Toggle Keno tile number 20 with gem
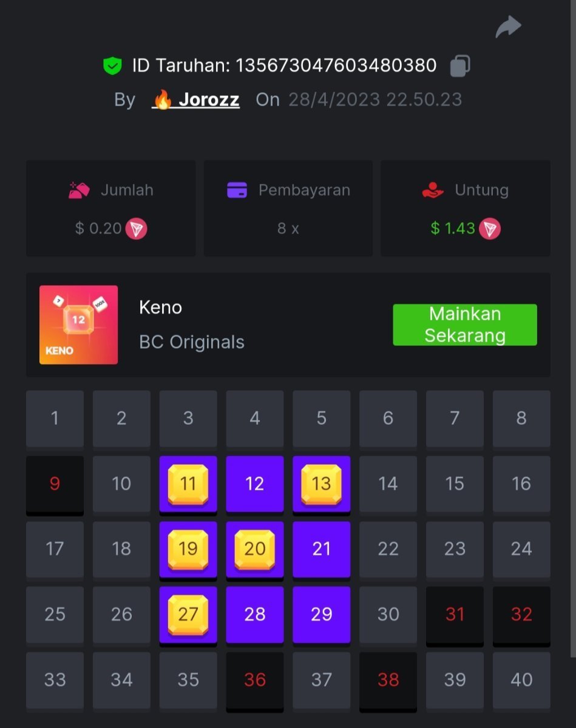The width and height of the screenshot is (576, 728). [255, 550]
